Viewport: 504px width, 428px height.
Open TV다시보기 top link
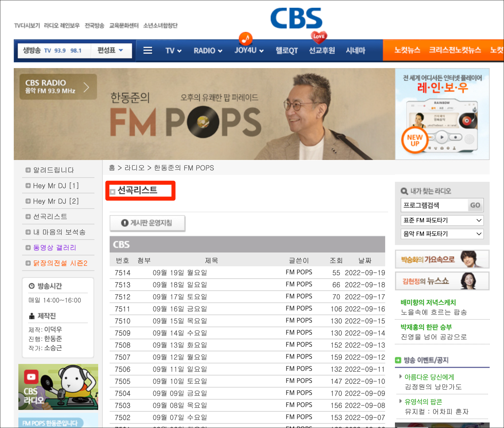pyautogui.click(x=27, y=26)
